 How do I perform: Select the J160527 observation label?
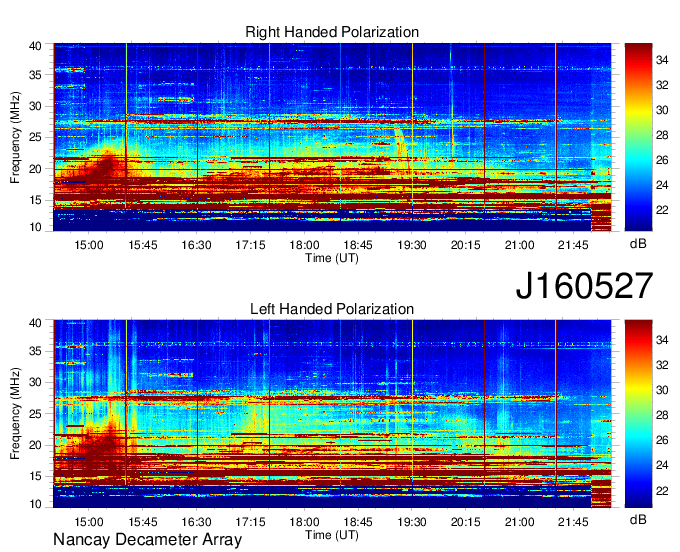tap(584, 286)
